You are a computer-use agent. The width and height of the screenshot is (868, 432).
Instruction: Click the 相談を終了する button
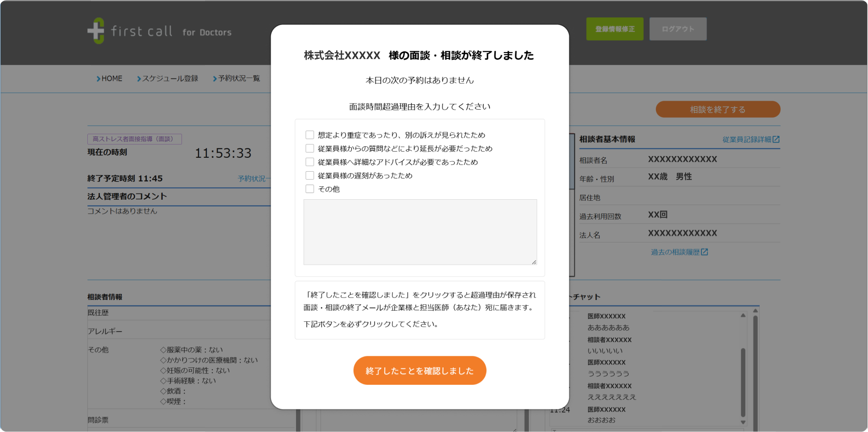(718, 109)
